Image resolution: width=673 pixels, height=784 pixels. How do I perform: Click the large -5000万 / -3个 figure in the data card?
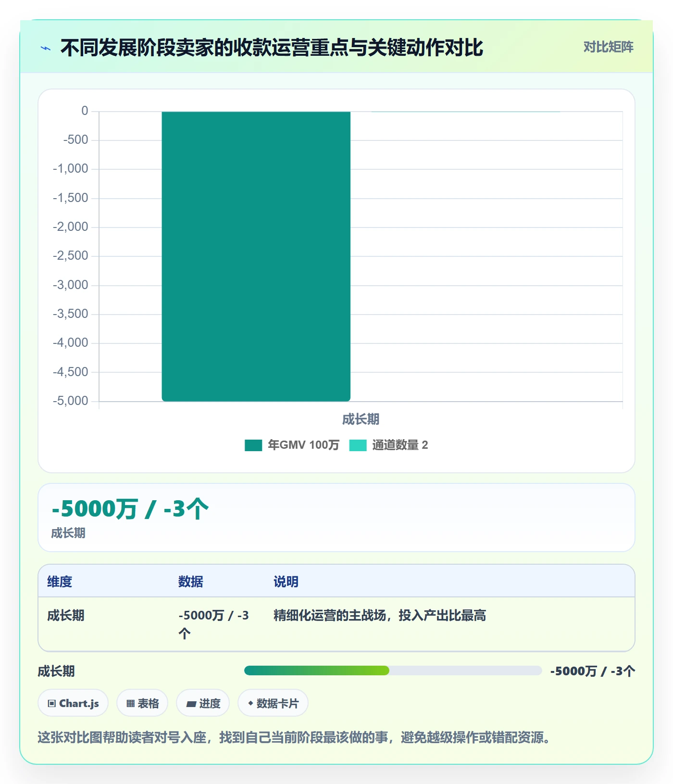pyautogui.click(x=130, y=509)
